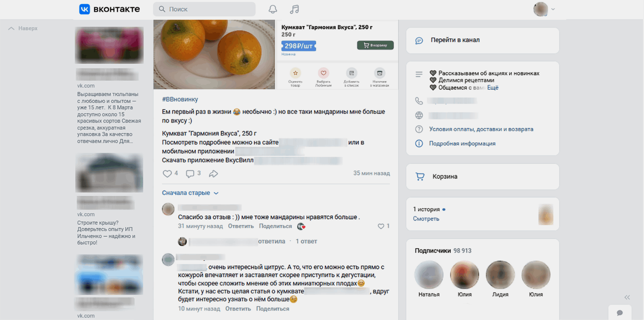This screenshot has height=320, width=644.
Task: Add product with 'В корзину' button
Action: pos(375,45)
